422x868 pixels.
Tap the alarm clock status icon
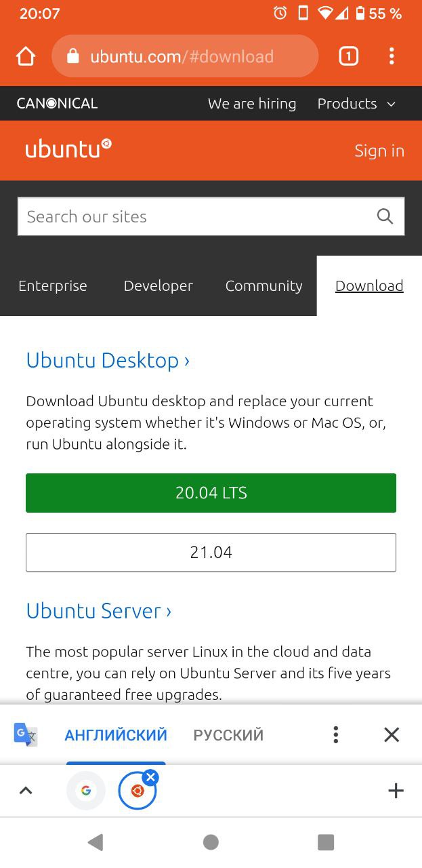click(x=280, y=13)
